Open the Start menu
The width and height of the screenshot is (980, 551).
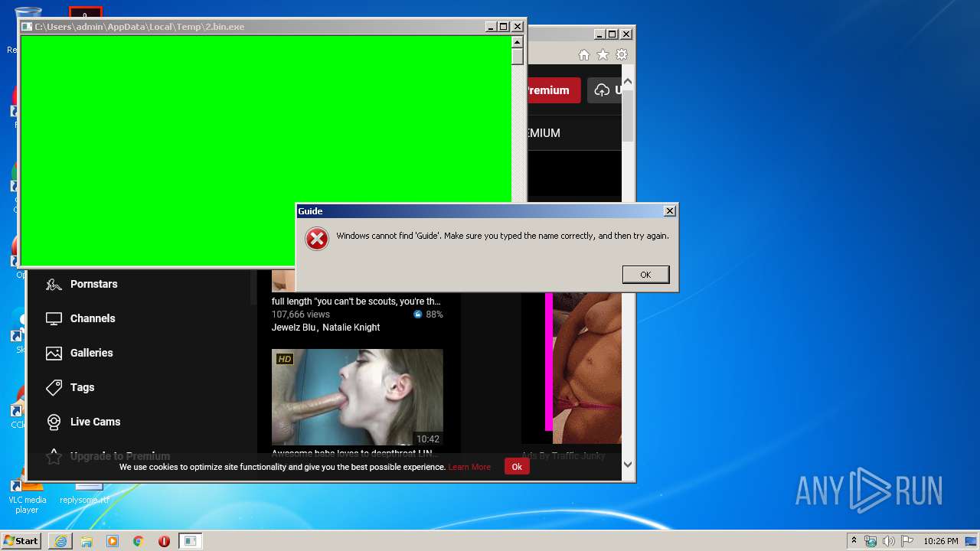(x=21, y=541)
